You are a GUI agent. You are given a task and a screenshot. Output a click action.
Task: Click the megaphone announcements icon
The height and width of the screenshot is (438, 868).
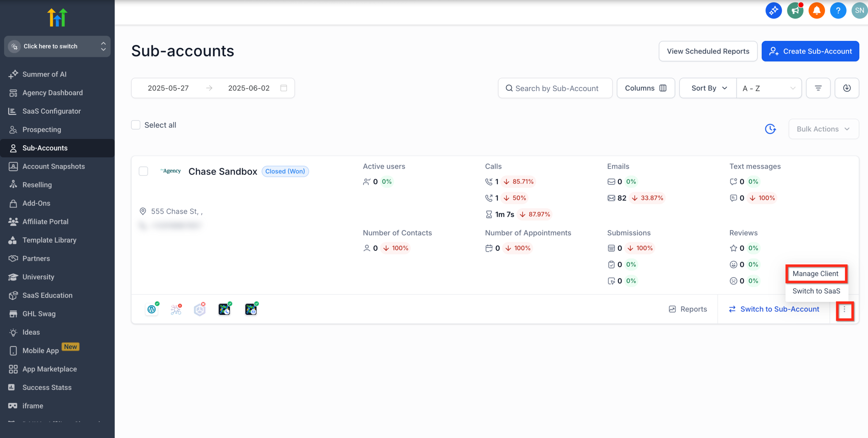point(795,11)
